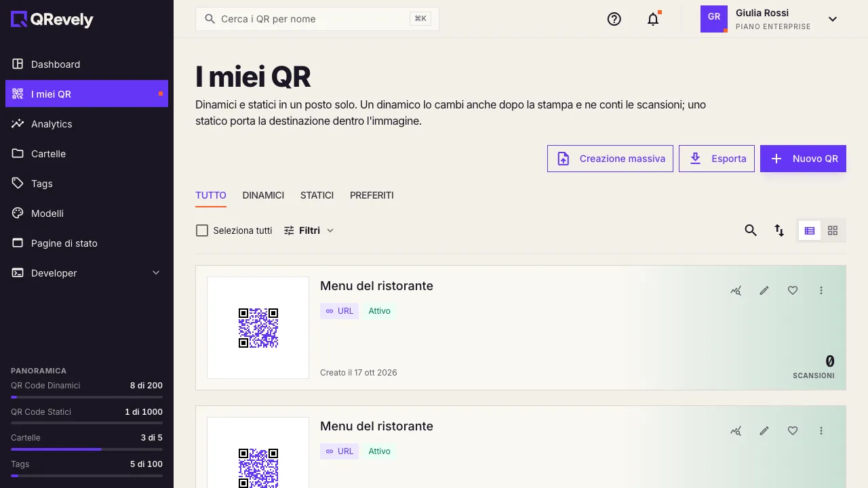Screen dimensions: 868x488
Task: Switch to the STATICI tab
Action: pos(317,195)
